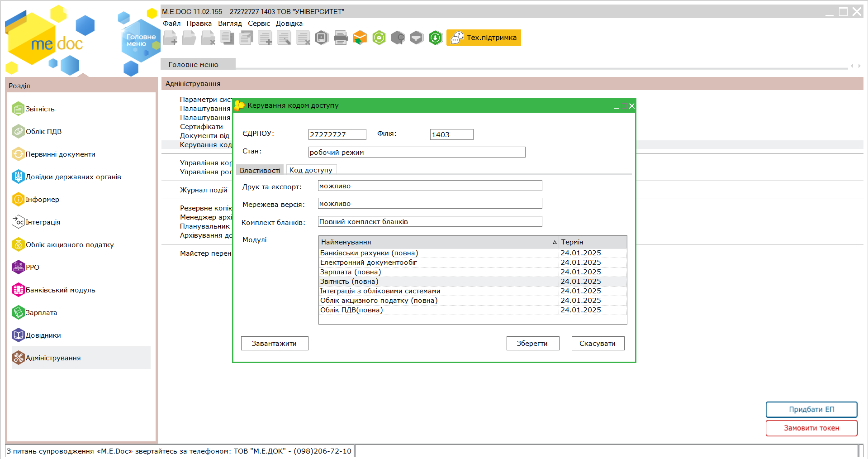Switch to the Код доступу tab
The height and width of the screenshot is (459, 868).
point(311,170)
